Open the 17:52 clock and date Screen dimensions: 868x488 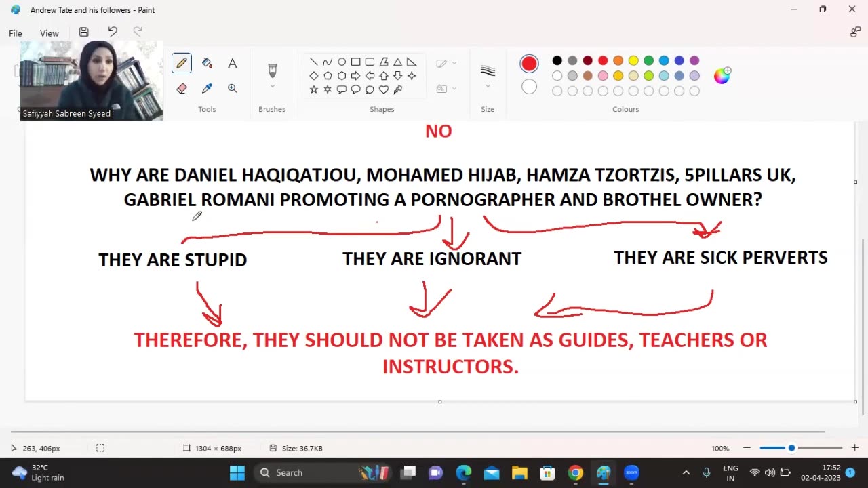[821, 473]
